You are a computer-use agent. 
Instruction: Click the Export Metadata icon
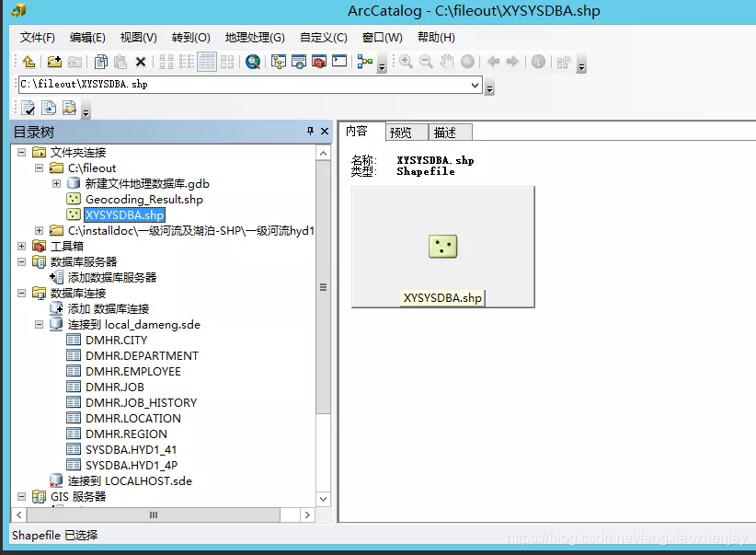tap(69, 108)
